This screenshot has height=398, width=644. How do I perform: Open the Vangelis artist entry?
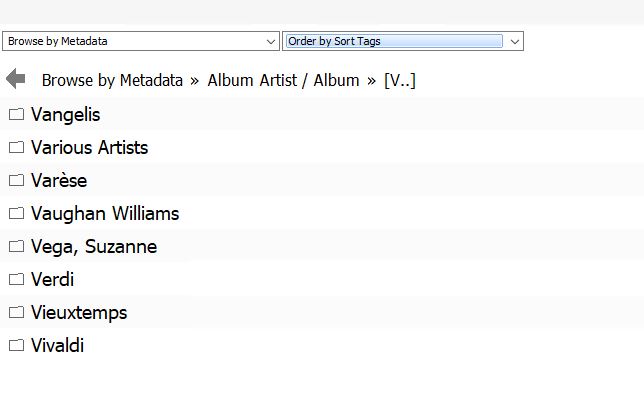pos(65,114)
